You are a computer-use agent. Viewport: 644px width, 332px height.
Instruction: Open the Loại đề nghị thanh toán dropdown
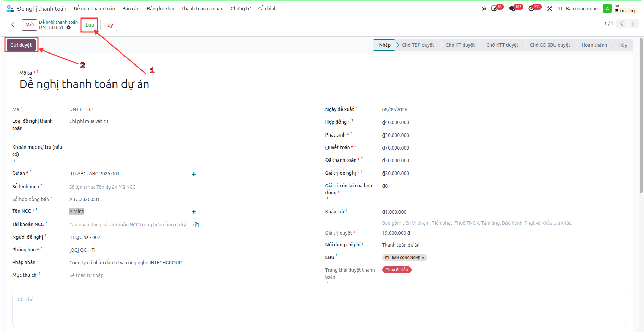tap(134, 121)
